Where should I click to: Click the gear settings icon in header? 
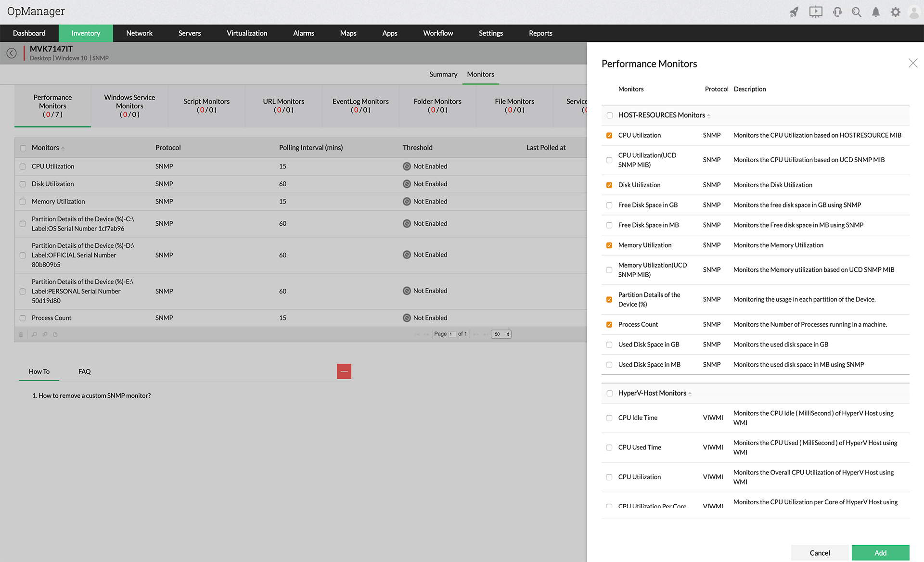(895, 12)
